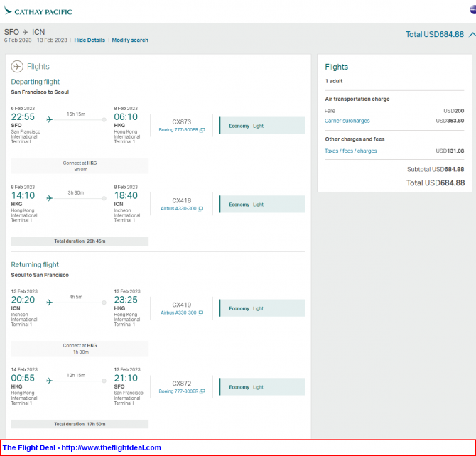Select Economy Light fare for CX873
The height and width of the screenshot is (456, 476).
[x=262, y=126]
